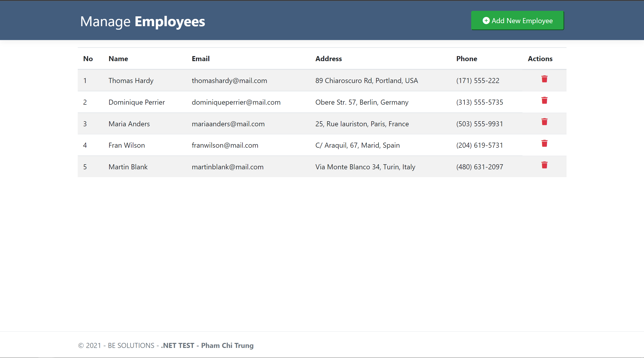Select the Email column header
Viewport: 644px width, 358px height.
point(200,59)
